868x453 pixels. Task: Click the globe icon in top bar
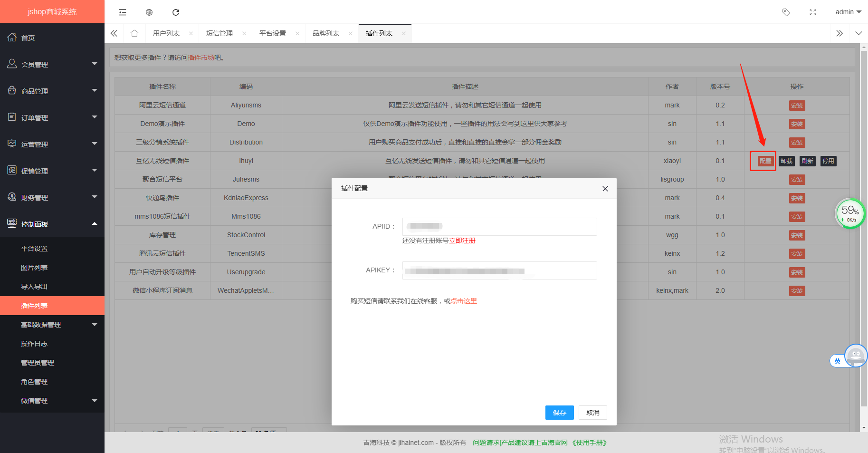click(149, 12)
